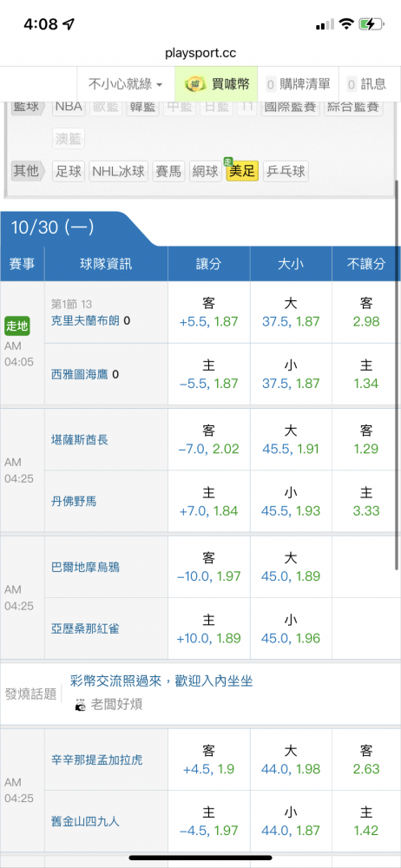Select the 賽馬 category
The image size is (401, 868).
(168, 171)
